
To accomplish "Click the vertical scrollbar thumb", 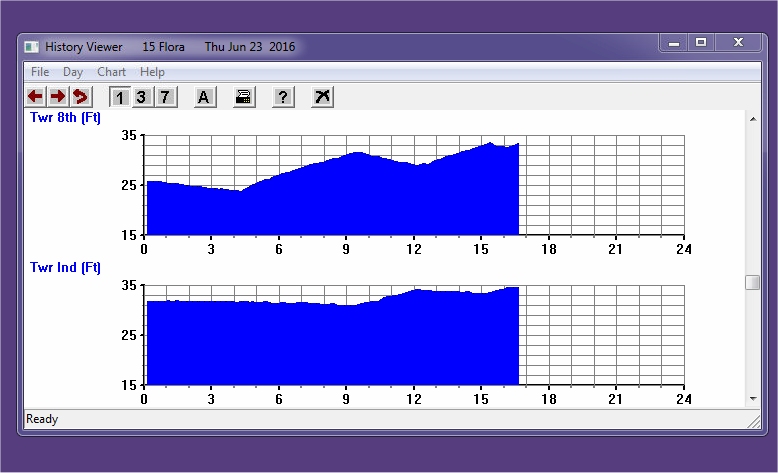I will pyautogui.click(x=753, y=282).
